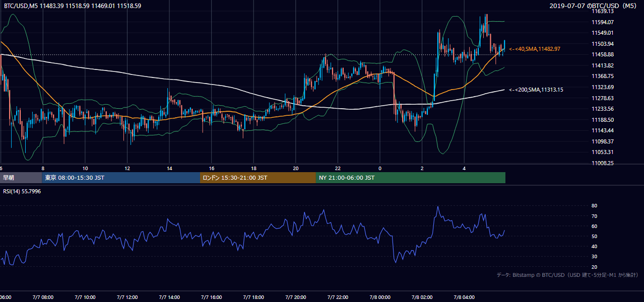
Task: Click the 7/7 20:00 time axis label
Action: tap(296, 297)
